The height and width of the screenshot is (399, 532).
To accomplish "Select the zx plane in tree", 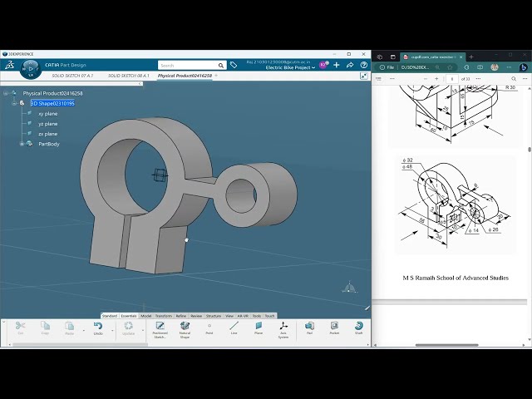I will click(x=47, y=134).
